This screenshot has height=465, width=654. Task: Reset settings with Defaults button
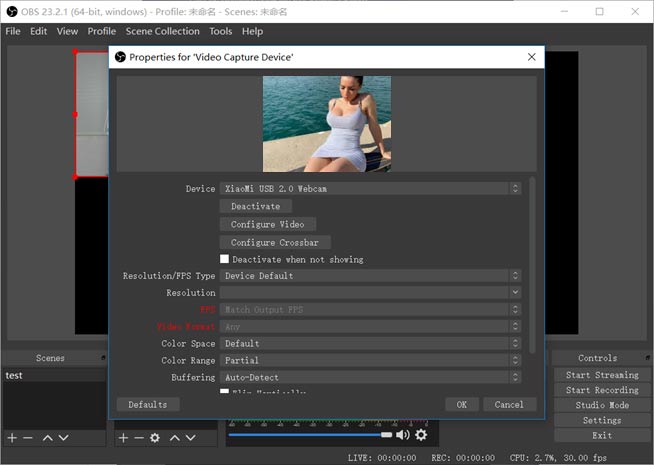[x=148, y=405]
